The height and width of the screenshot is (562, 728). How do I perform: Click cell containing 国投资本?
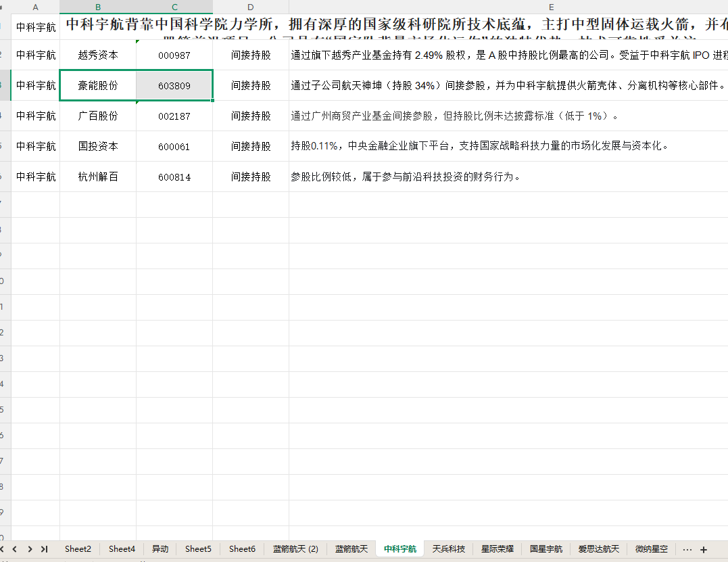pyautogui.click(x=98, y=146)
